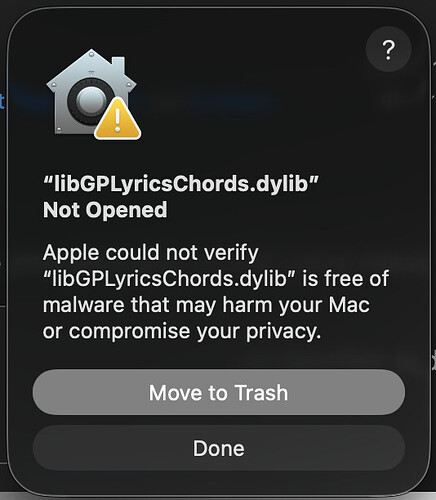Open help via the question mark button
Screen dimensions: 436x500
pos(388,49)
